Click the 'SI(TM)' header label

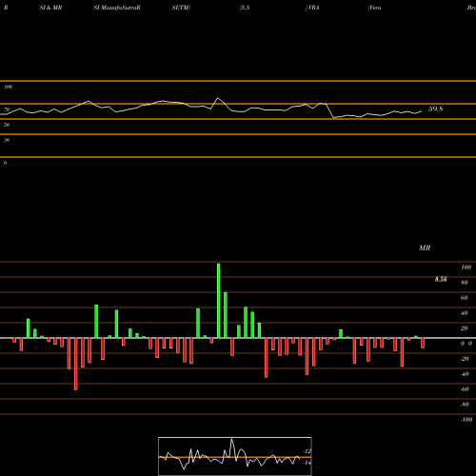(x=181, y=8)
